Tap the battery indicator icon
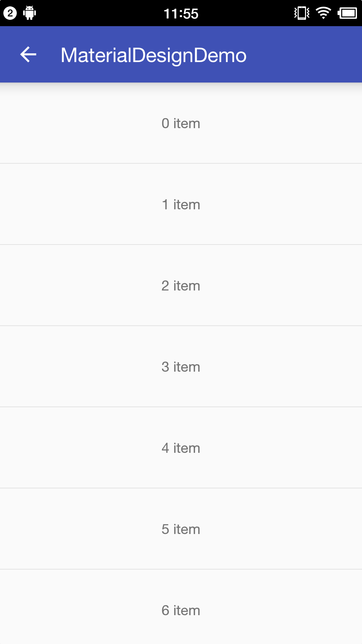Screen dimensions: 362x644 pos(348,13)
